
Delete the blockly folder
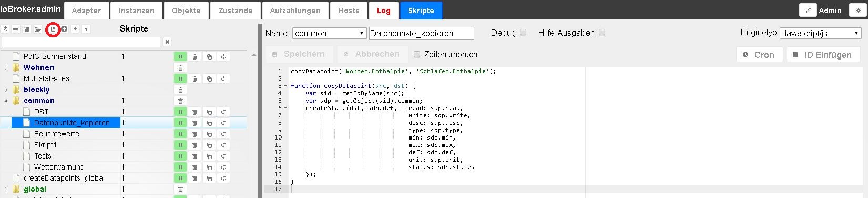coord(180,90)
